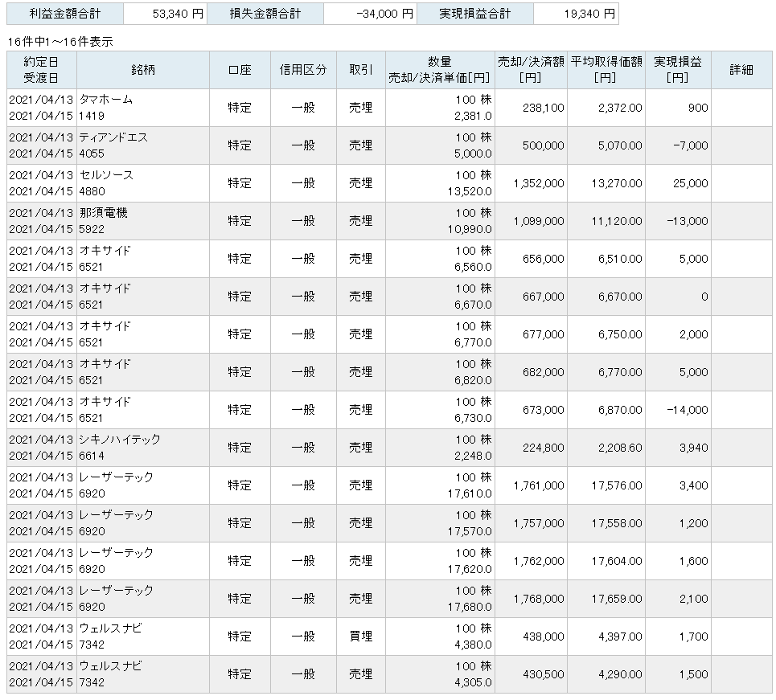The image size is (776, 700).
Task: Click the 取引 column header
Action: pos(361,70)
